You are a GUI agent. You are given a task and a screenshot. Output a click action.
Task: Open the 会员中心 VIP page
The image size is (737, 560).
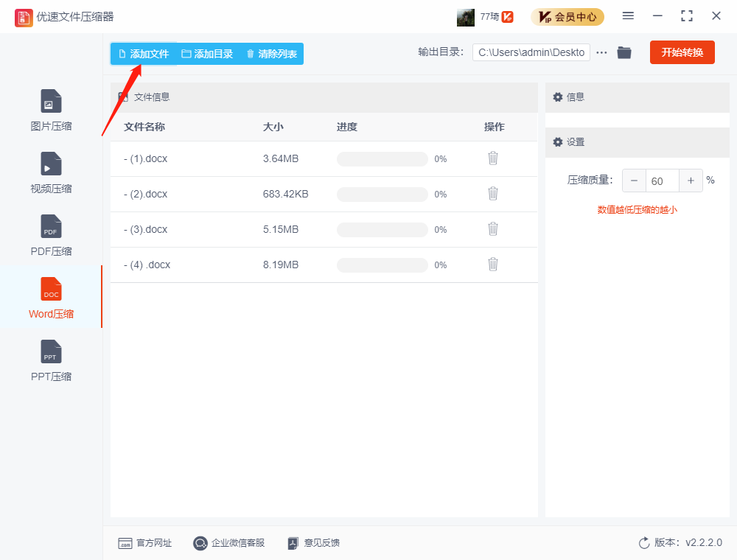point(567,16)
